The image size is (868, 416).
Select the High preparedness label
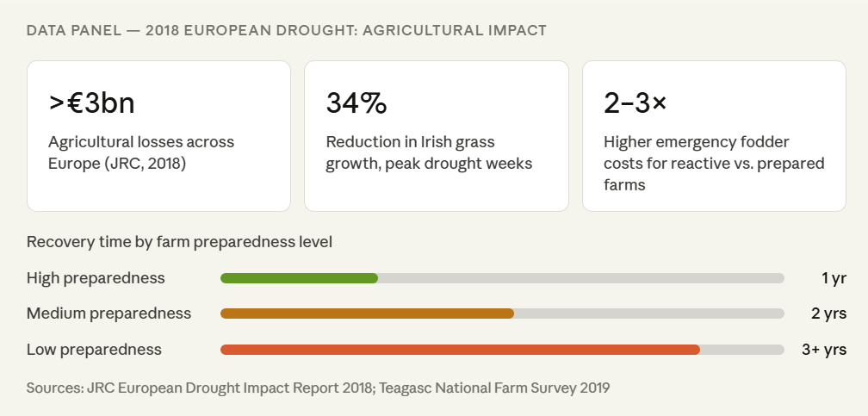[96, 278]
